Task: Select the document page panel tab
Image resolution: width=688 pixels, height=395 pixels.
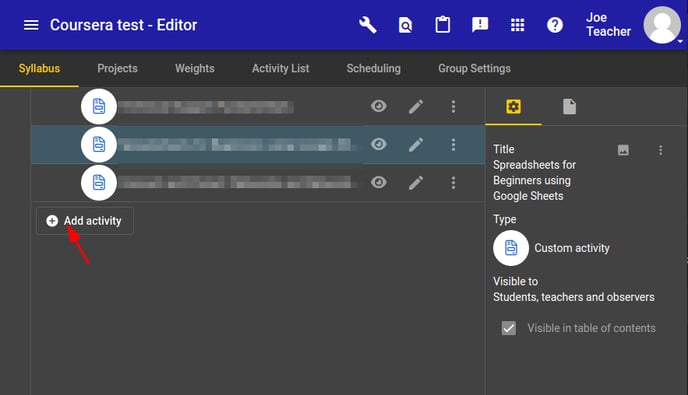Action: pos(569,107)
